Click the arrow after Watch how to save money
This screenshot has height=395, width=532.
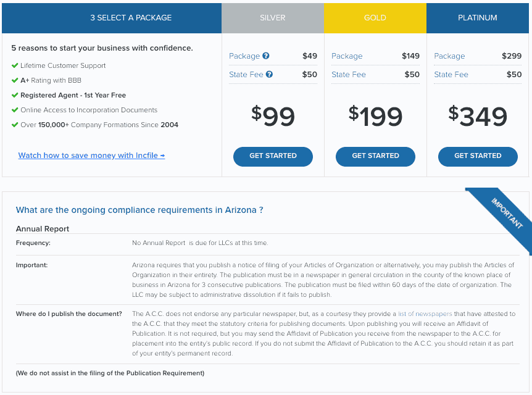tap(162, 155)
